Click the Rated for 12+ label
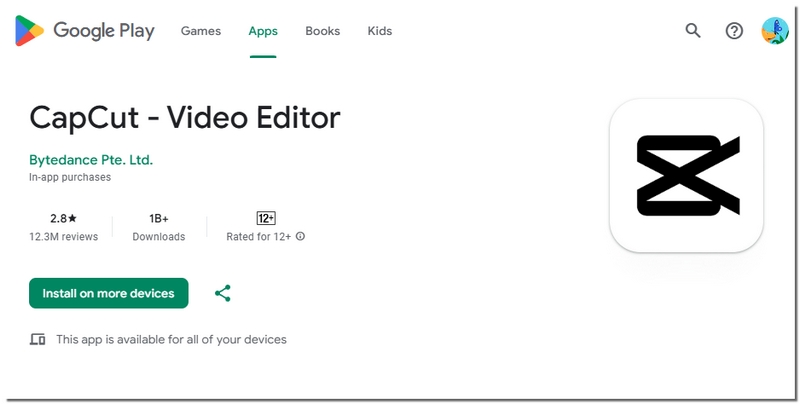This screenshot has width=800, height=404. [x=259, y=237]
